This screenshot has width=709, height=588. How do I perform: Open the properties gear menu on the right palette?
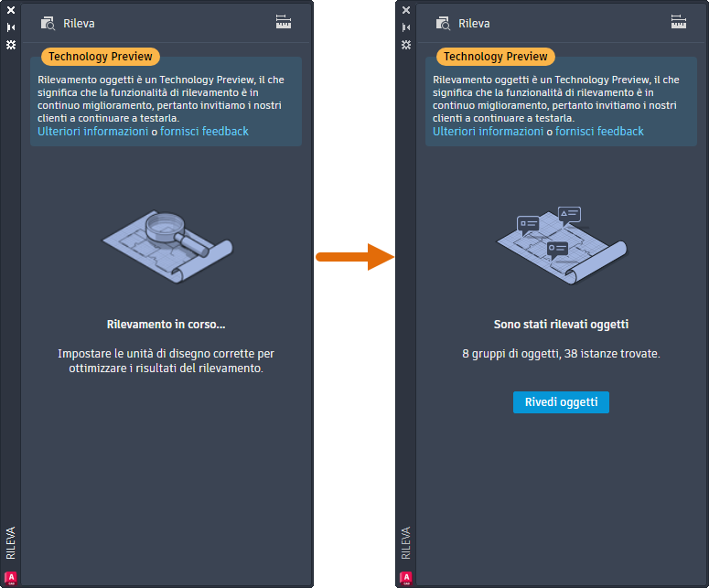click(x=406, y=44)
